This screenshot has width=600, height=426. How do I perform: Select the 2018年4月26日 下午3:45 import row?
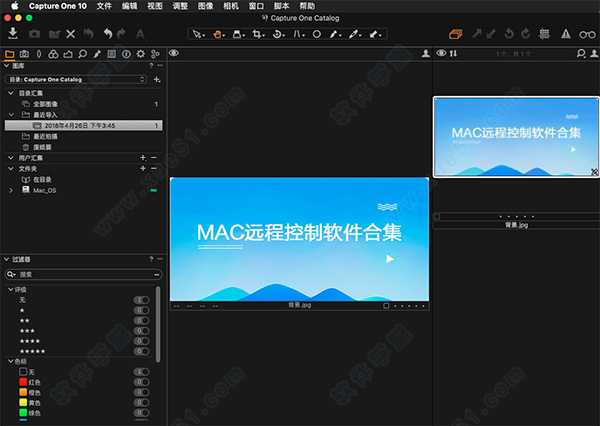pyautogui.click(x=83, y=126)
